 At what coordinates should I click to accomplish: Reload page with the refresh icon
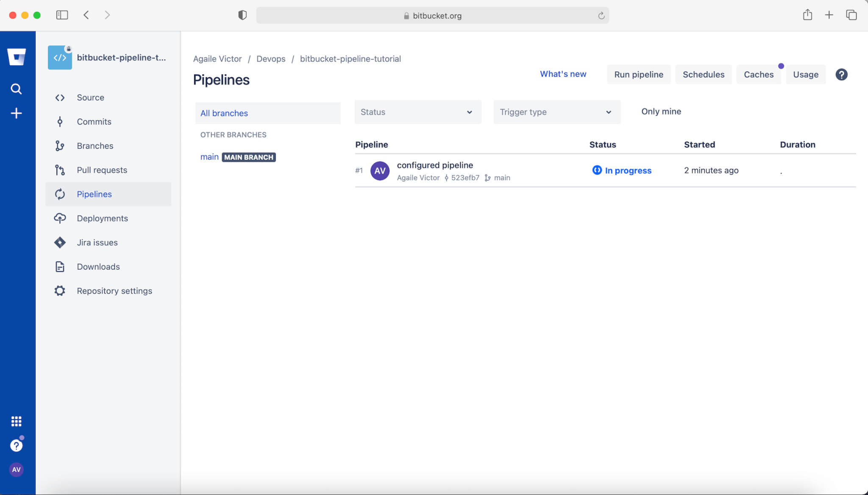(x=601, y=16)
